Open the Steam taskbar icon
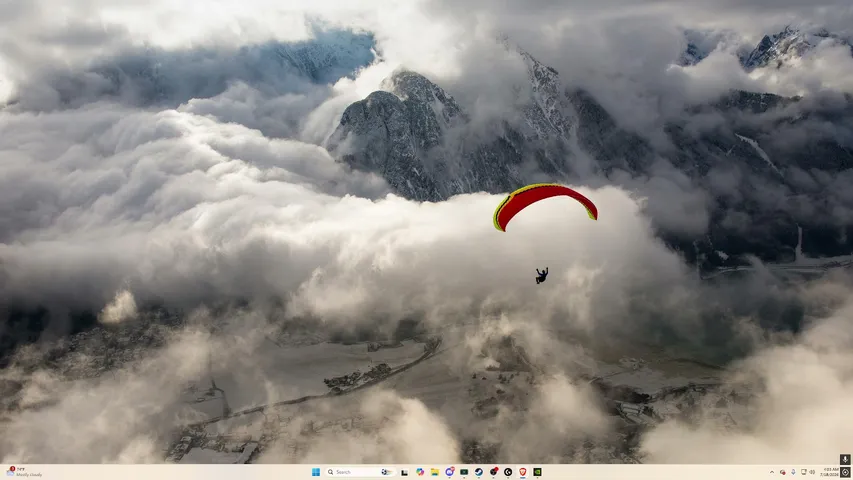The width and height of the screenshot is (853, 480). 479,472
